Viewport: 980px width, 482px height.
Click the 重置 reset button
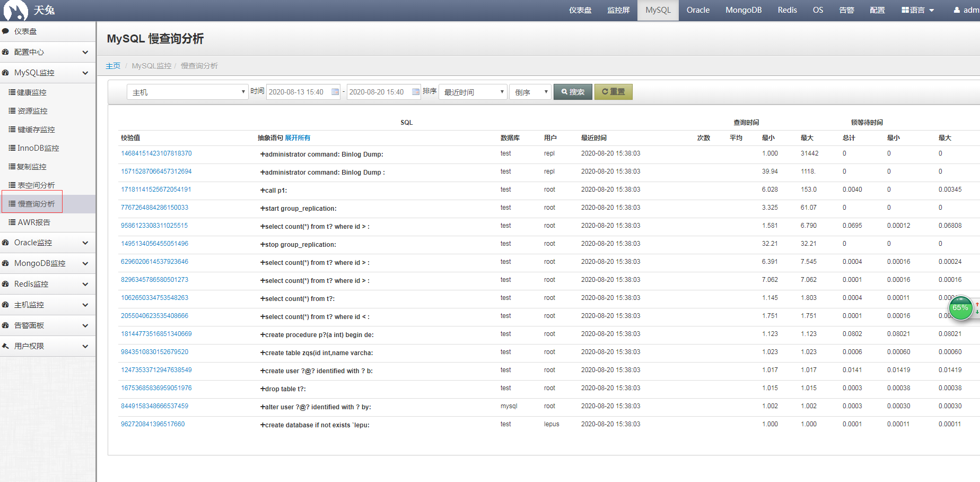click(614, 92)
